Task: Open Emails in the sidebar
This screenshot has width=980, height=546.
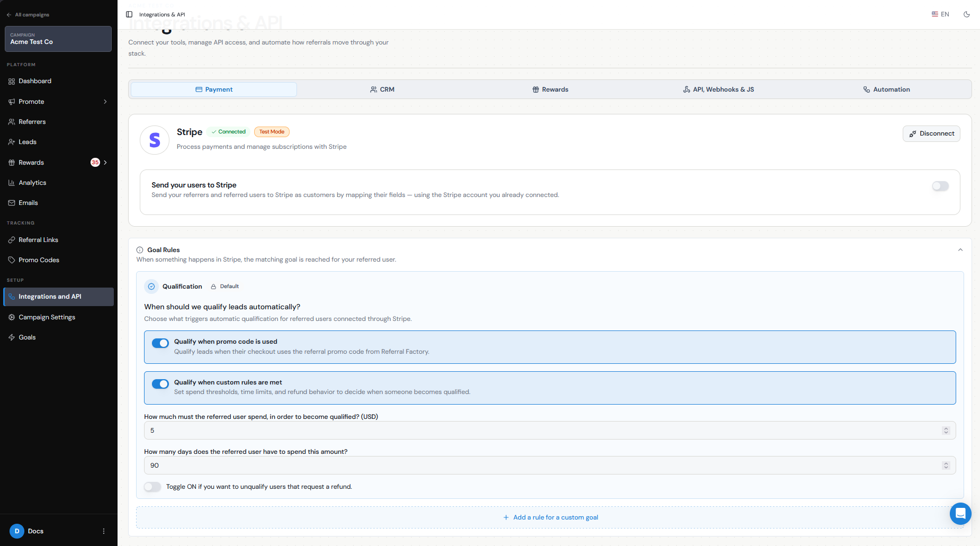Action: [58, 203]
